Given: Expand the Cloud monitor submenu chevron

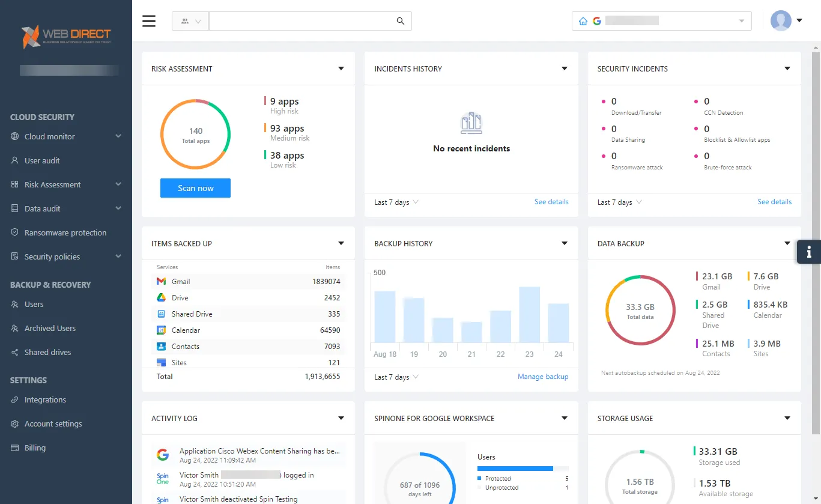Looking at the screenshot, I should point(118,136).
